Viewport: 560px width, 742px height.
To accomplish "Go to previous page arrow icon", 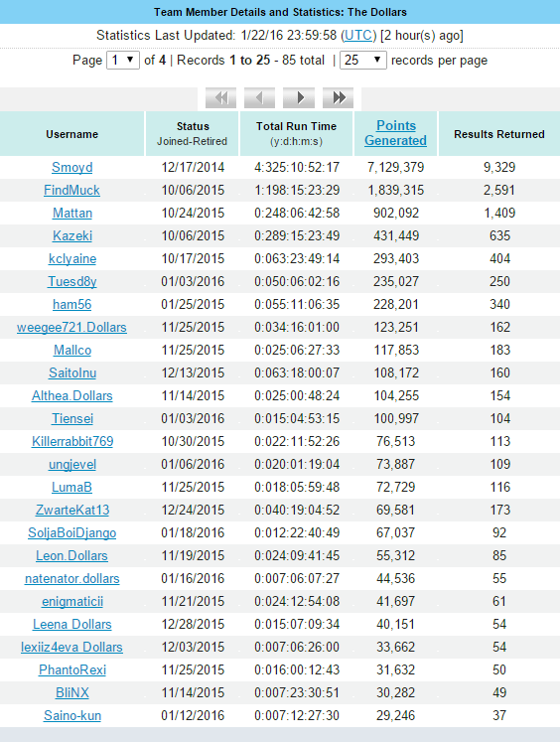I will [260, 98].
